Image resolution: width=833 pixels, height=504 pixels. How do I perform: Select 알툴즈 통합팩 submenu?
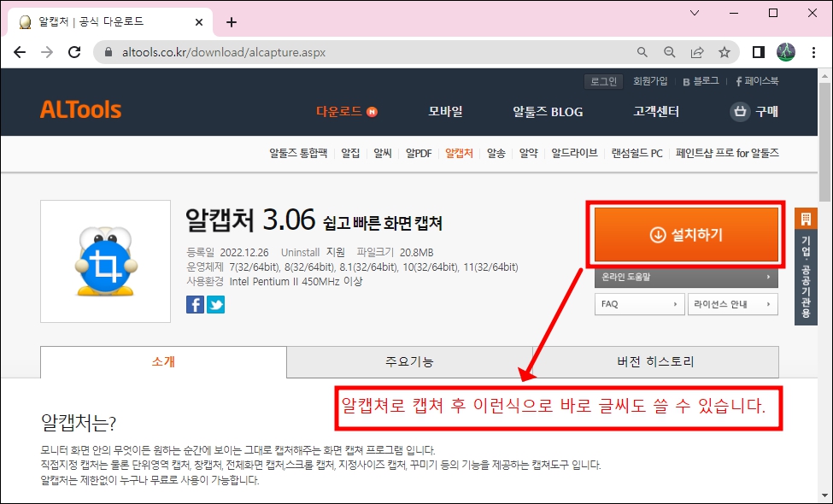(298, 153)
